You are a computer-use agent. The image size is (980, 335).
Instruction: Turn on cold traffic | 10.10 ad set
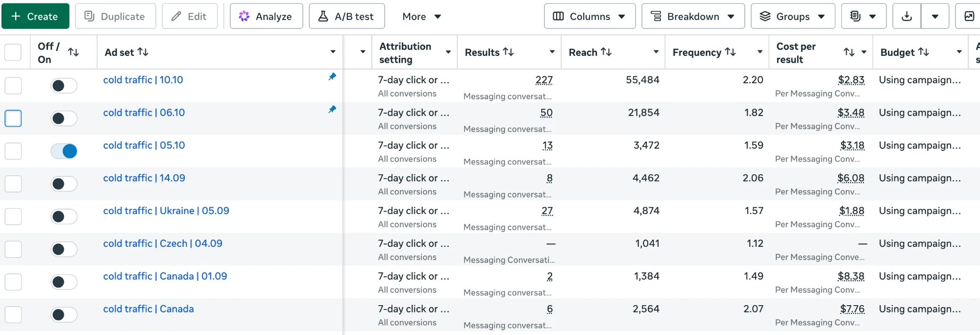(x=64, y=86)
